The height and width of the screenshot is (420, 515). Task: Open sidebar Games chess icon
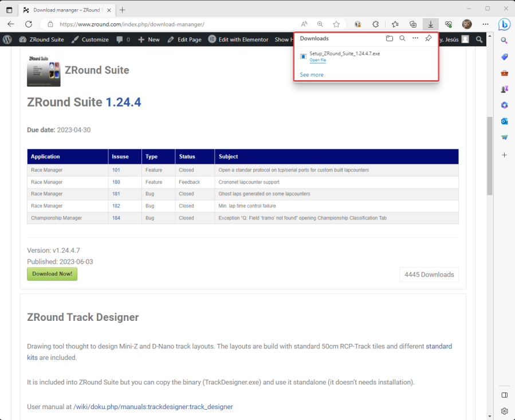click(x=504, y=89)
